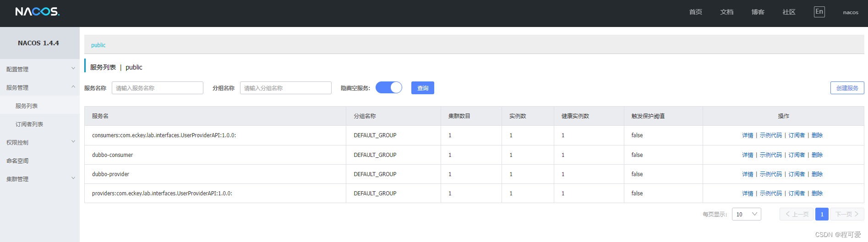Click 删除 for dubbo-consumer service
The image size is (868, 242).
(817, 155)
